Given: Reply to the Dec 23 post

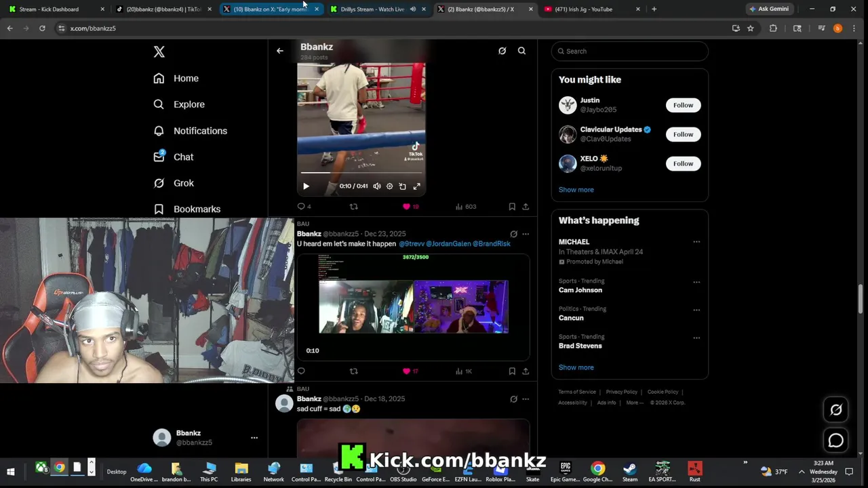Looking at the screenshot, I should tap(302, 371).
